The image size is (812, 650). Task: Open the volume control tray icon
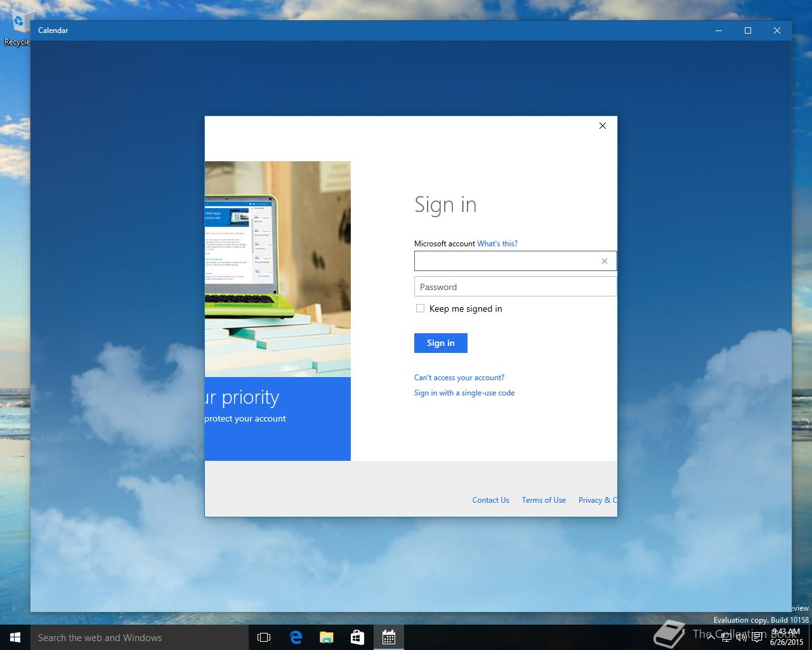click(x=742, y=637)
